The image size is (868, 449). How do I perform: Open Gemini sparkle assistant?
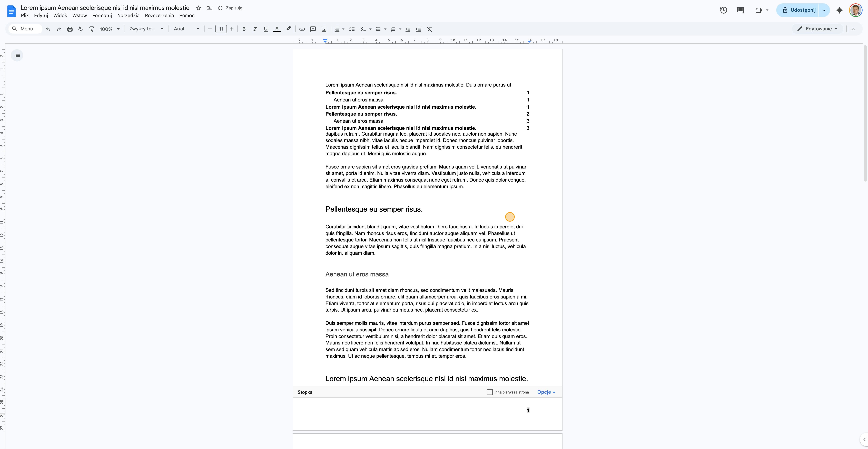(840, 10)
